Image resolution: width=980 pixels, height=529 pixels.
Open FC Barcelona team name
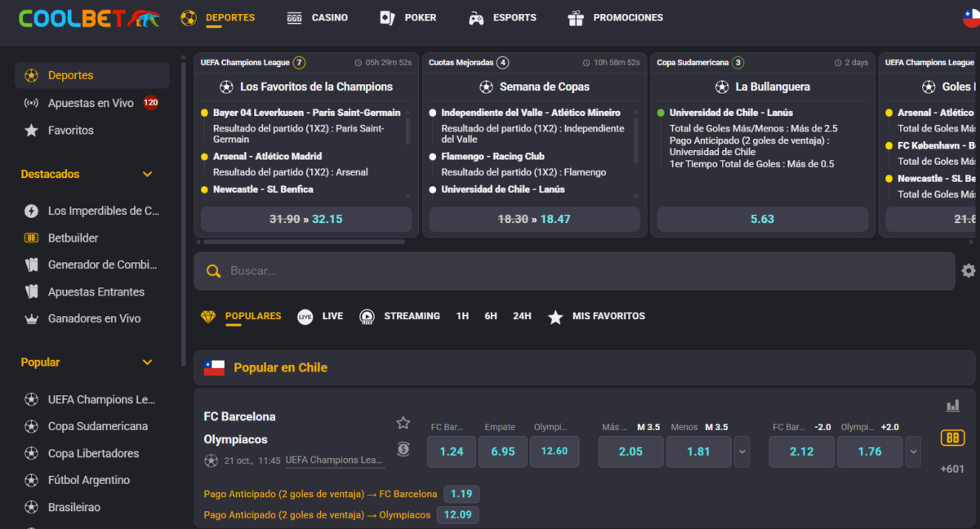click(x=239, y=416)
